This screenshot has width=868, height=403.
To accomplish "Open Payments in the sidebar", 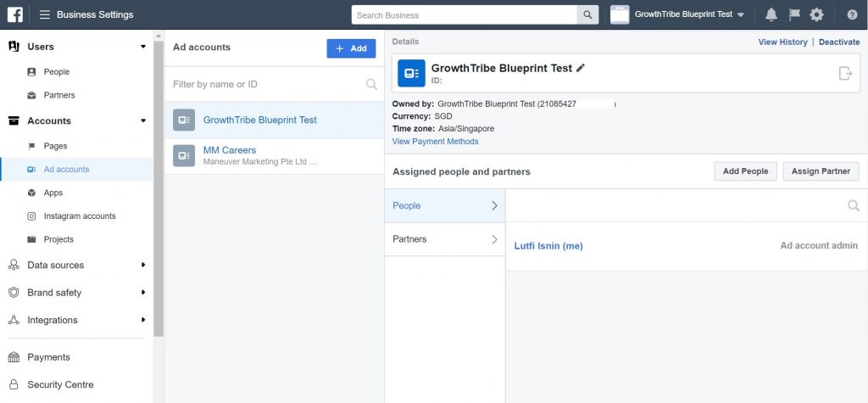I will [x=48, y=357].
